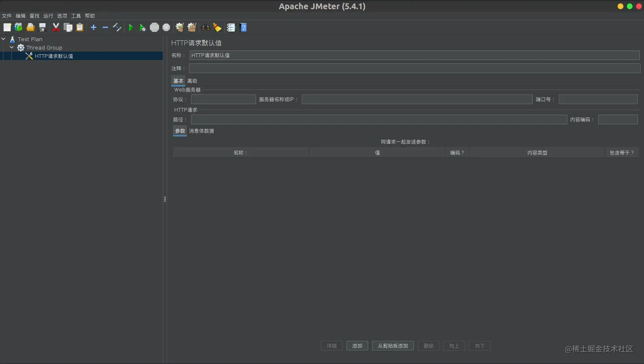The width and height of the screenshot is (644, 364).
Task: Click the Clear All results icon
Action: [x=192, y=27]
